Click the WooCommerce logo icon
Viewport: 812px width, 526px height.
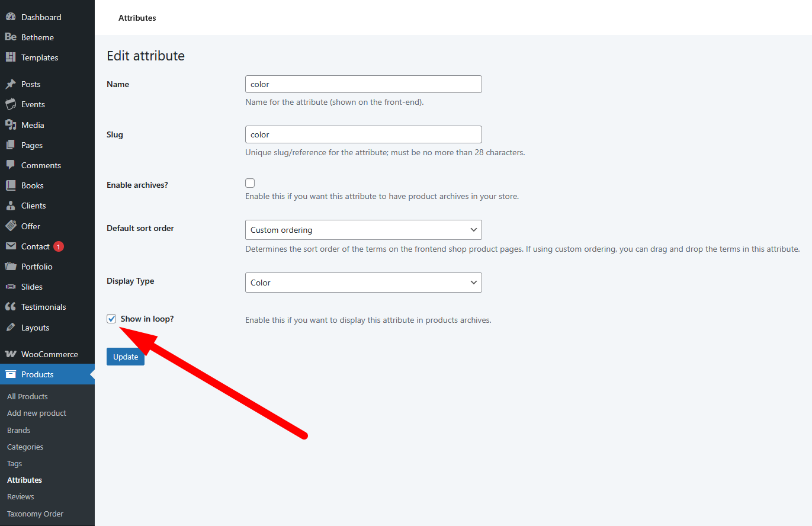pyautogui.click(x=11, y=354)
